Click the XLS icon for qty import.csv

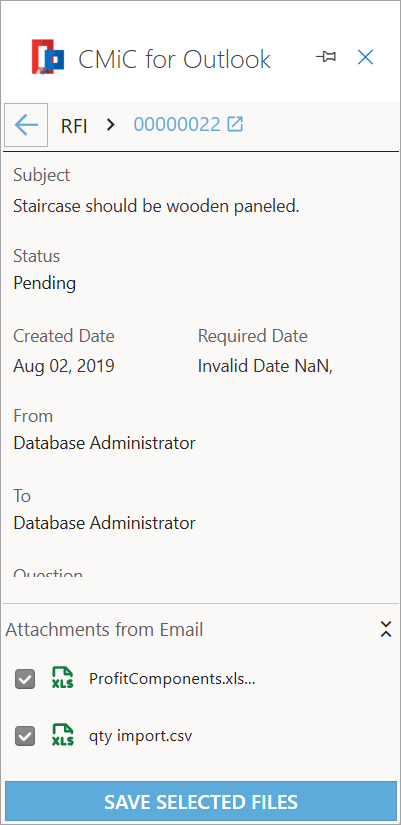click(63, 735)
